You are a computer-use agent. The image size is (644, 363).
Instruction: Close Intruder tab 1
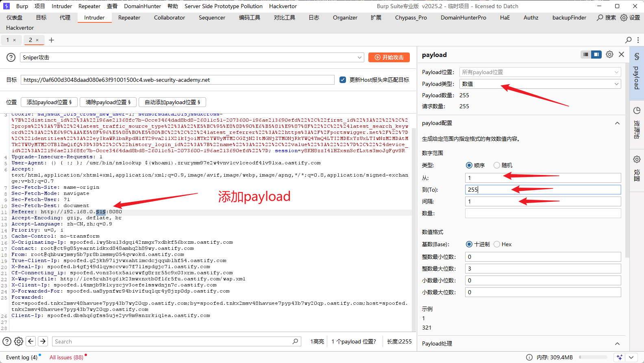[x=15, y=40]
